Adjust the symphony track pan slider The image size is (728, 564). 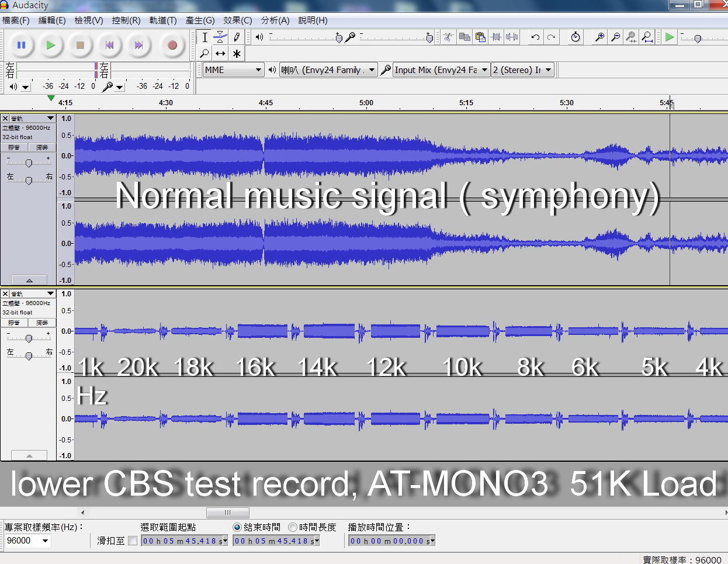[29, 181]
